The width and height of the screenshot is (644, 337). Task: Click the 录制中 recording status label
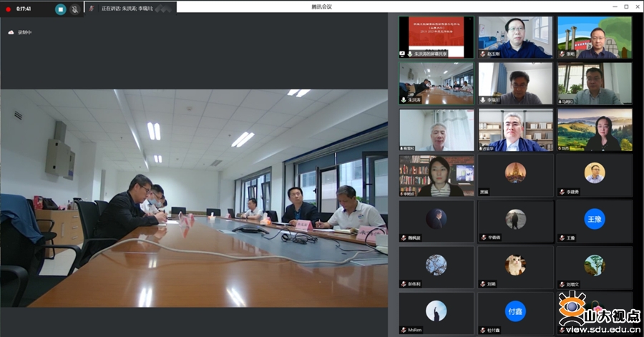(x=24, y=32)
